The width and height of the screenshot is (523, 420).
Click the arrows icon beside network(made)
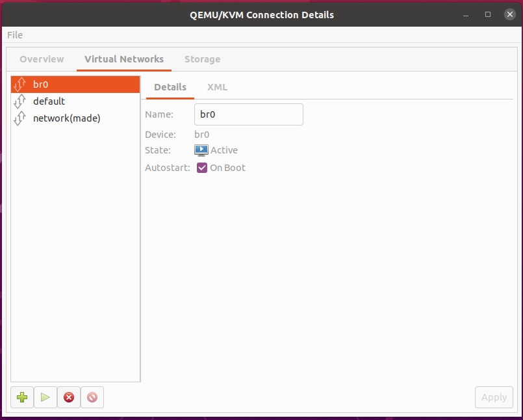coord(19,118)
